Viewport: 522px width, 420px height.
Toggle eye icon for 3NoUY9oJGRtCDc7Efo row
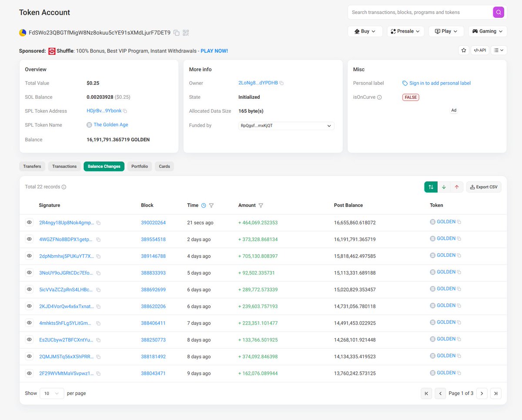(29, 272)
